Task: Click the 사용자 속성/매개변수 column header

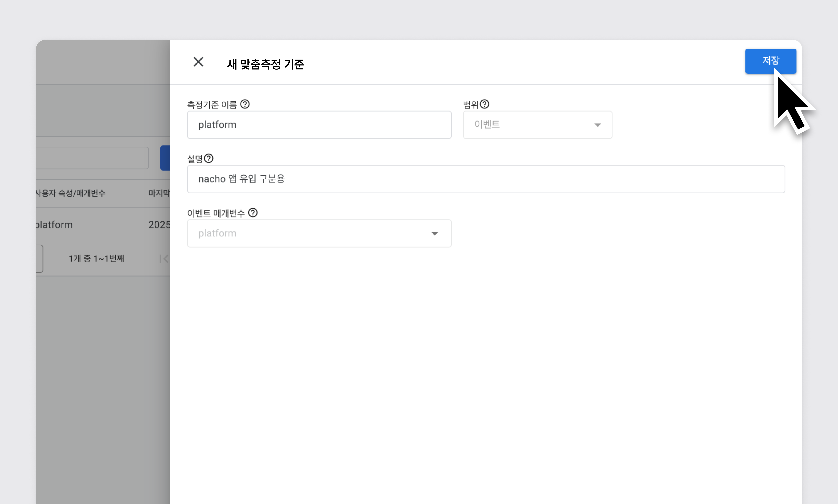Action: pyautogui.click(x=71, y=193)
